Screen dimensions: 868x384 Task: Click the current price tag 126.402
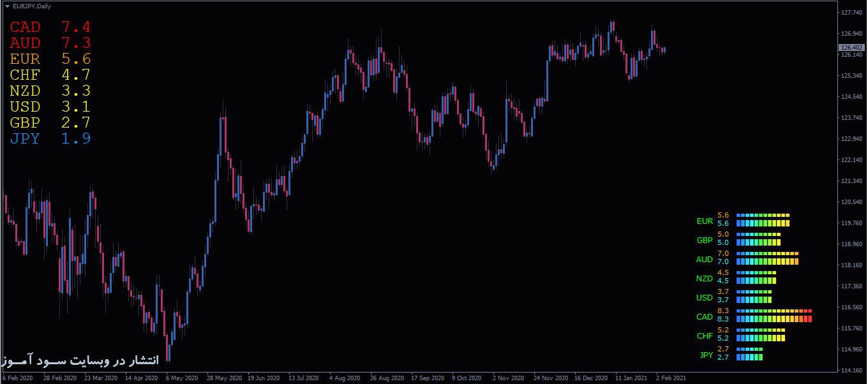tap(851, 47)
